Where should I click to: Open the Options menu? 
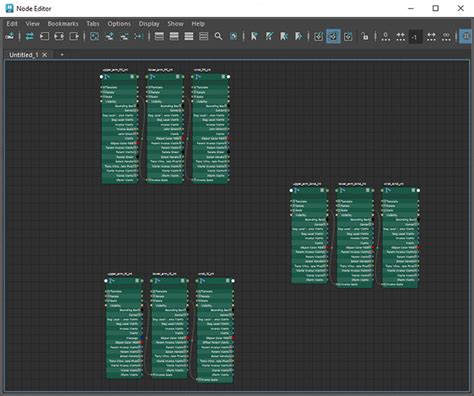119,24
